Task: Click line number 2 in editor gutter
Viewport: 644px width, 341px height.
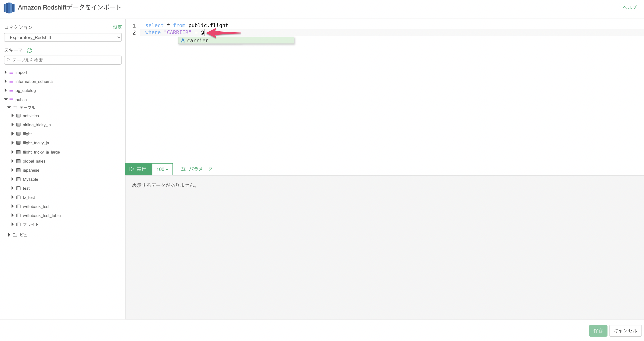Action: click(134, 33)
